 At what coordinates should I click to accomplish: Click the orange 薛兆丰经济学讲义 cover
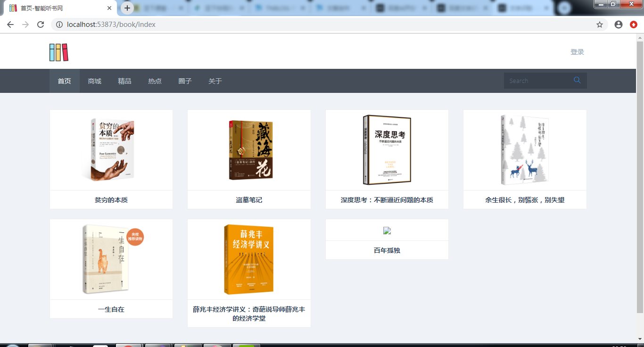pyautogui.click(x=249, y=259)
